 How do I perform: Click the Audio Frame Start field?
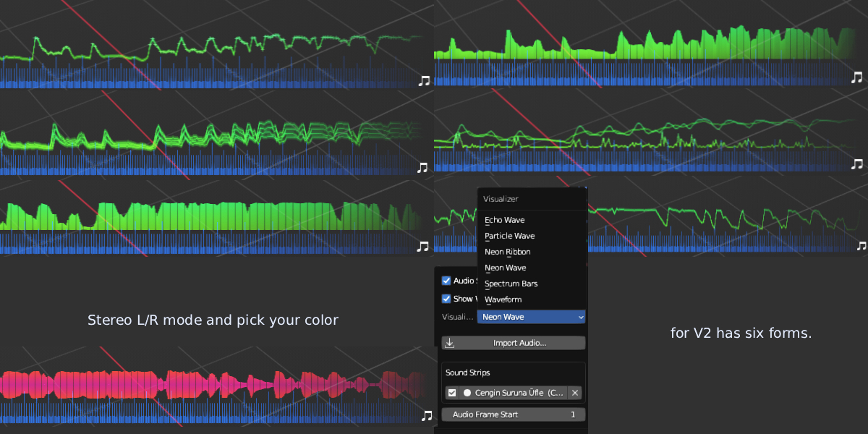click(x=514, y=414)
